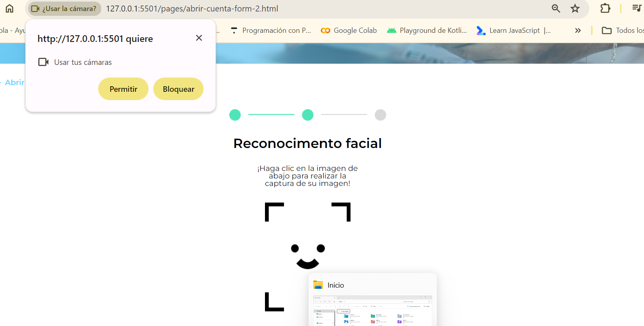Click Permitir to allow camera access
The width and height of the screenshot is (644, 326).
click(x=123, y=89)
